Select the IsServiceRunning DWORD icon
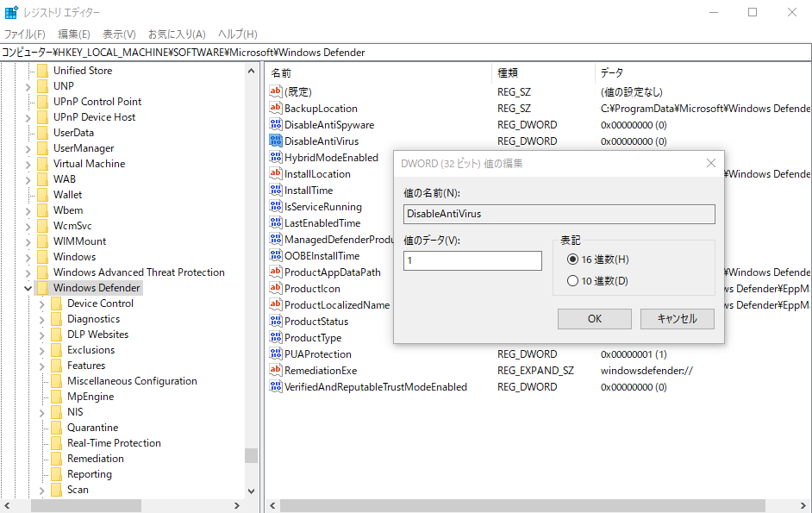 pos(276,207)
